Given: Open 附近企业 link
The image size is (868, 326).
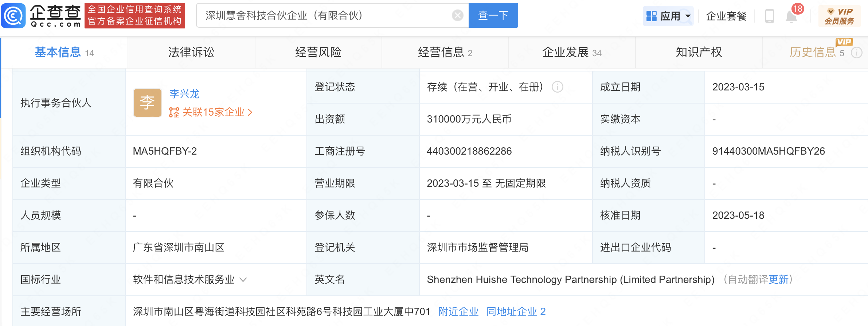Looking at the screenshot, I should pyautogui.click(x=458, y=312).
